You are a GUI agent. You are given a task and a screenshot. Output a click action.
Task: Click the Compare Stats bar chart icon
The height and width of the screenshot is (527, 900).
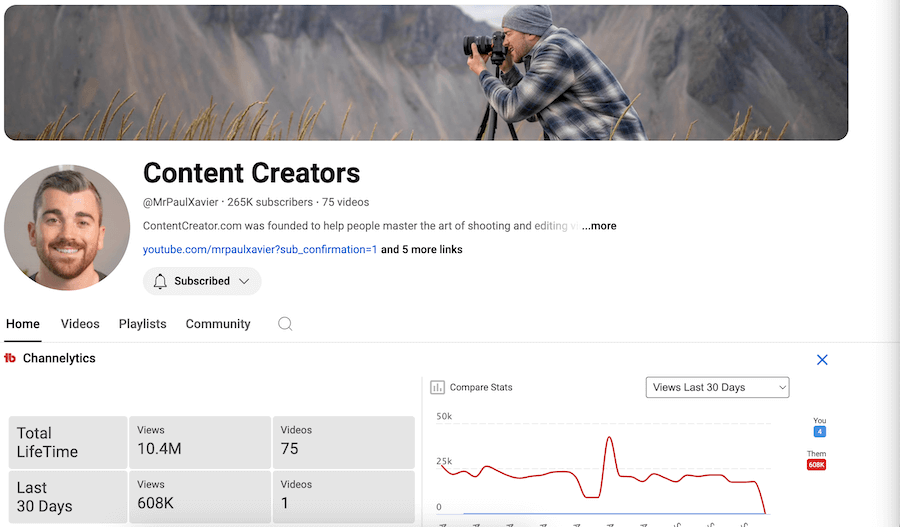tap(437, 388)
